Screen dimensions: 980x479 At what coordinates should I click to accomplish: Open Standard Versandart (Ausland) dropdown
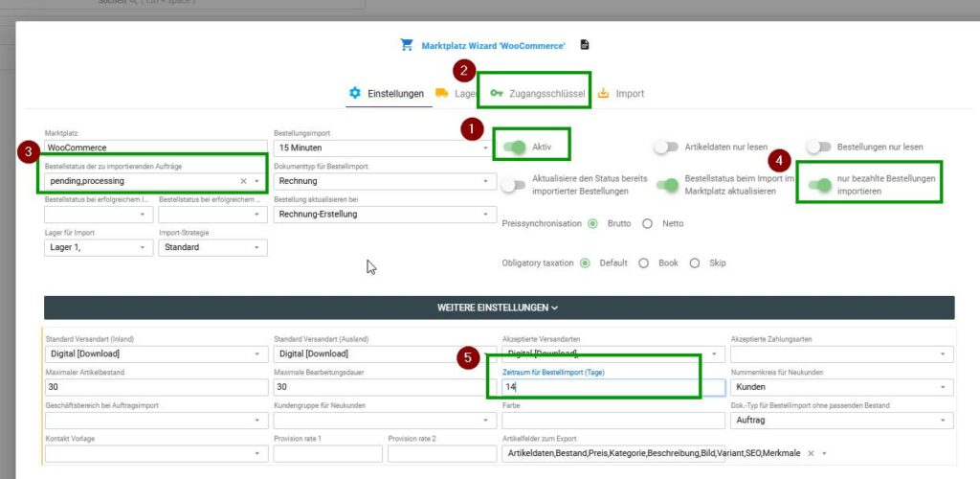click(385, 354)
